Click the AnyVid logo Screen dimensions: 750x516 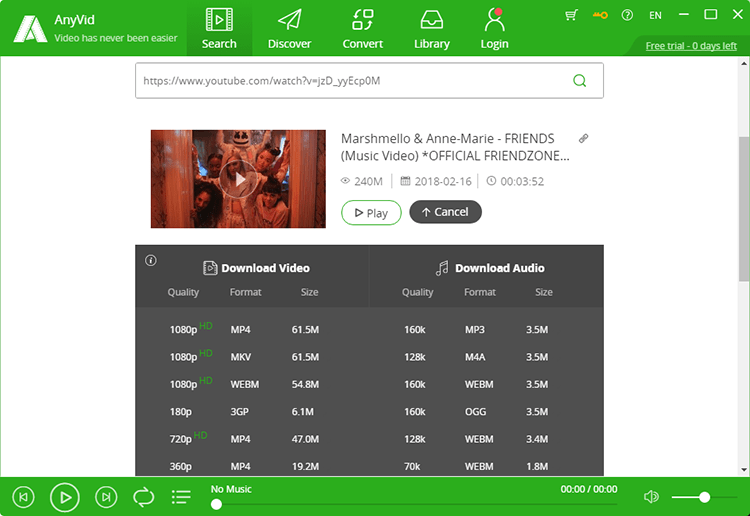coord(30,29)
